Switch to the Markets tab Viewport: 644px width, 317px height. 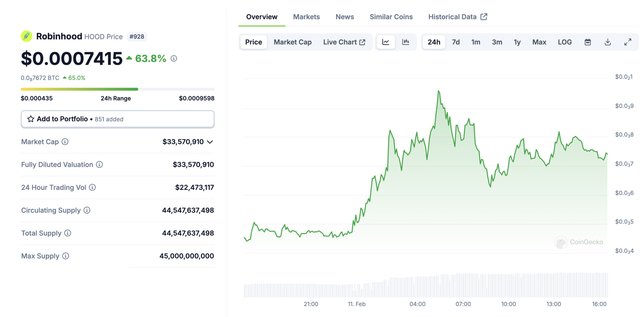point(306,17)
